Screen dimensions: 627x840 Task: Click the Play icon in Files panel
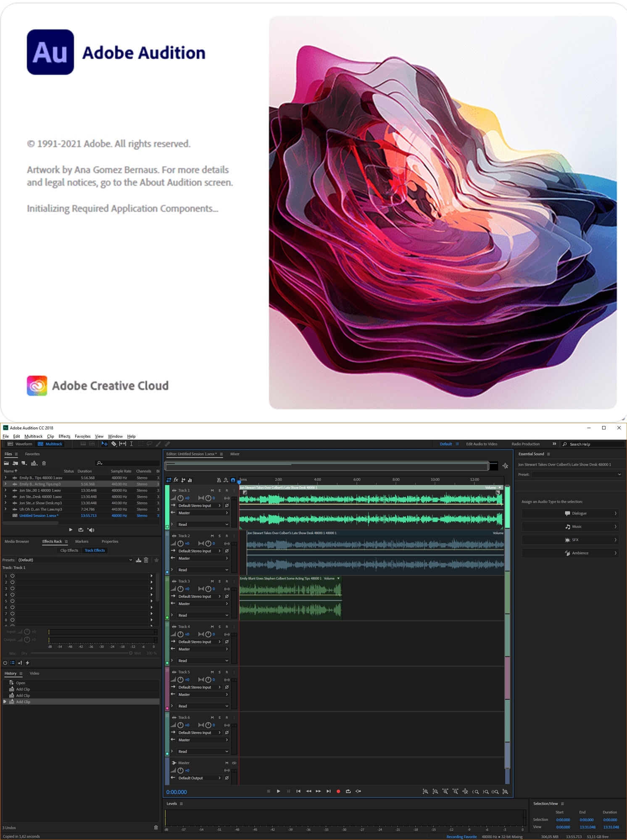click(x=71, y=530)
